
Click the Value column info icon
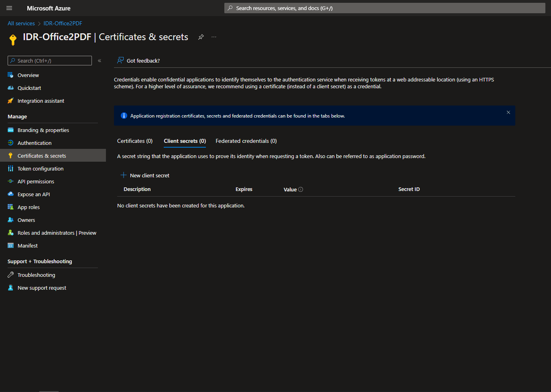(301, 189)
